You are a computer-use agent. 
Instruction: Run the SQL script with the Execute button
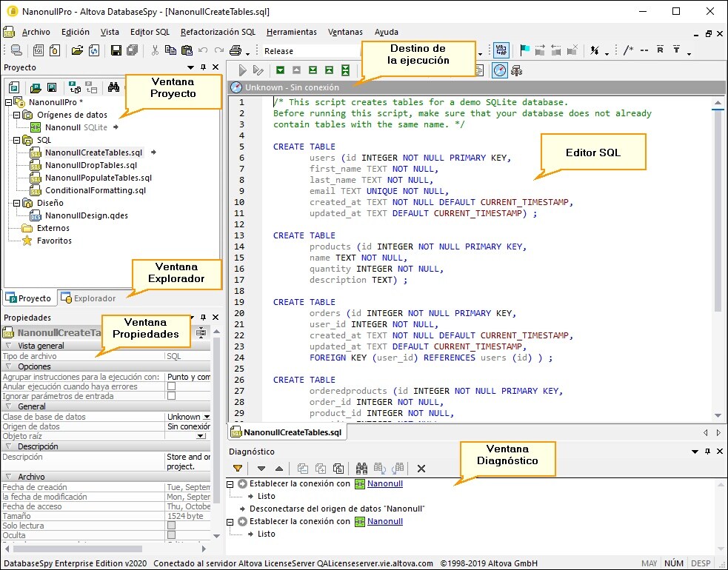(242, 70)
